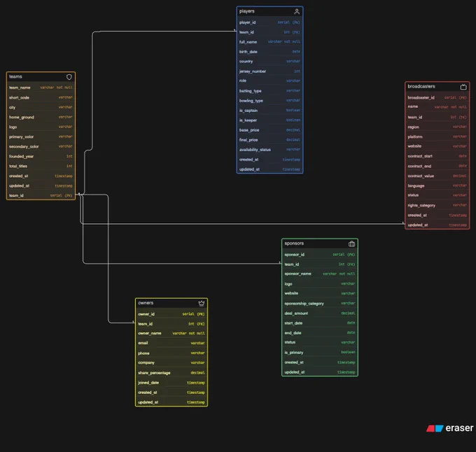
Task: Click platform row in broadcasters table
Action: [437, 136]
